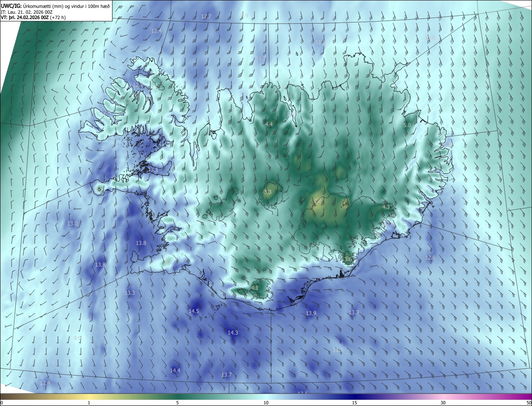Click the 3.6 value label on the map
Viewport: 532px width, 406px height.
pyautogui.click(x=347, y=259)
